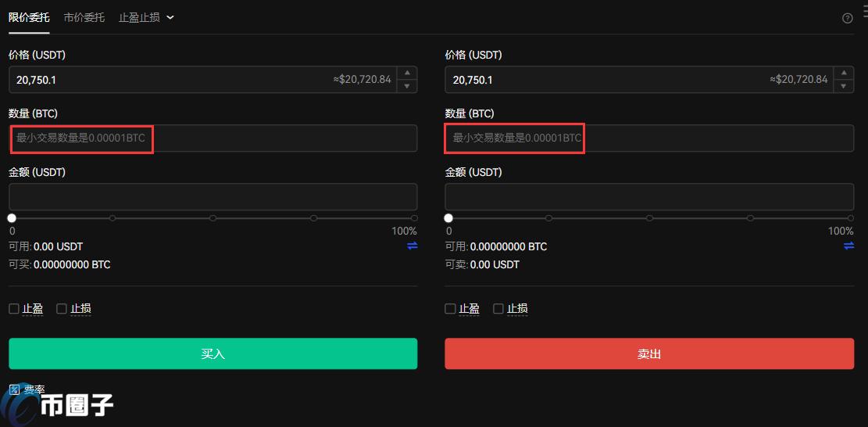The image size is (868, 427).
Task: Select the 限价委托 tab
Action: pos(29,17)
